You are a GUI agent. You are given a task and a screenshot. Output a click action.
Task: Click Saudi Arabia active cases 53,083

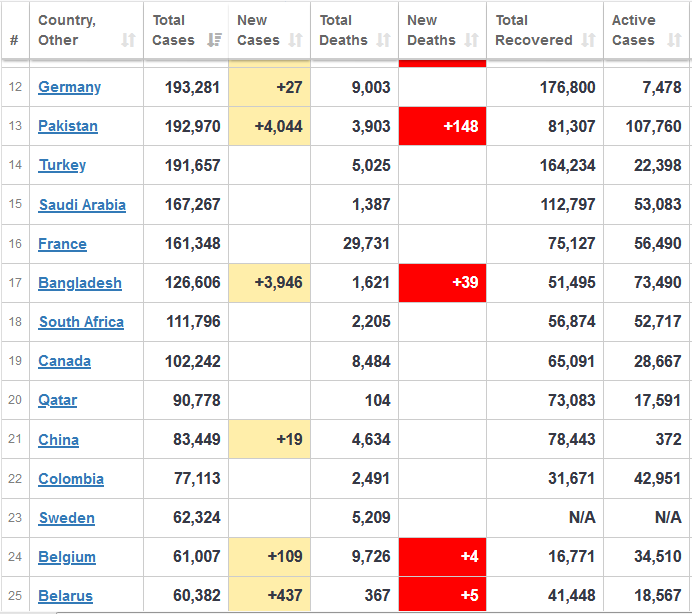pos(658,204)
